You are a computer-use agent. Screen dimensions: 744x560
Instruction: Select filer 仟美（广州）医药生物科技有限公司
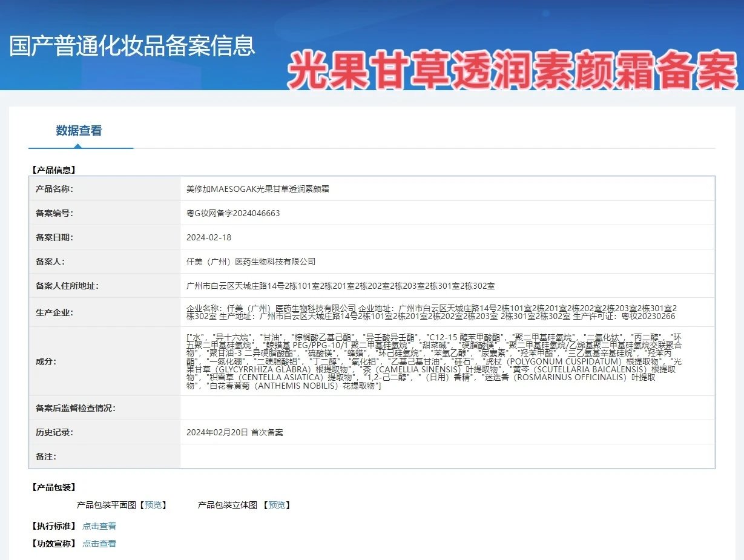(251, 262)
